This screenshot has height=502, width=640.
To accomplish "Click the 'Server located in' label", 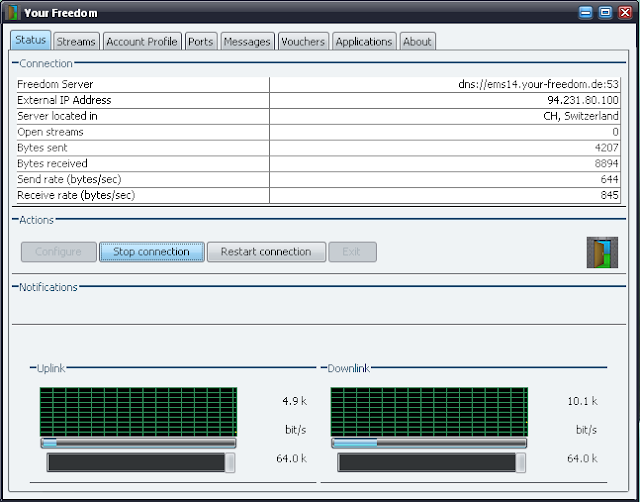I will coord(57,116).
